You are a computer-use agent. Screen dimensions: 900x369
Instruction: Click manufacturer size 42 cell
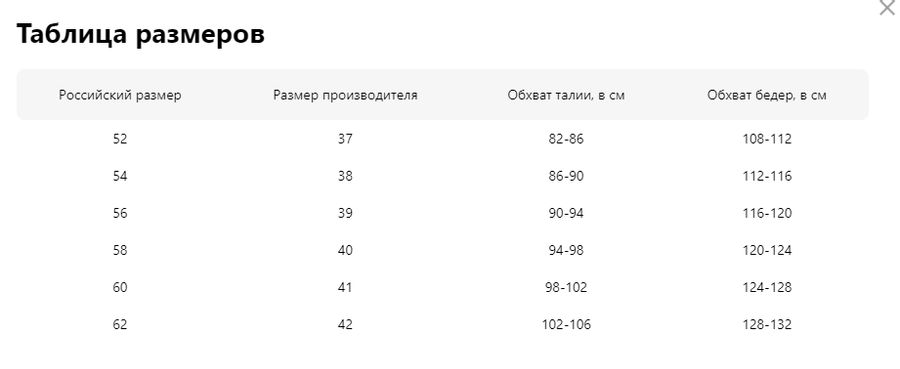click(345, 325)
